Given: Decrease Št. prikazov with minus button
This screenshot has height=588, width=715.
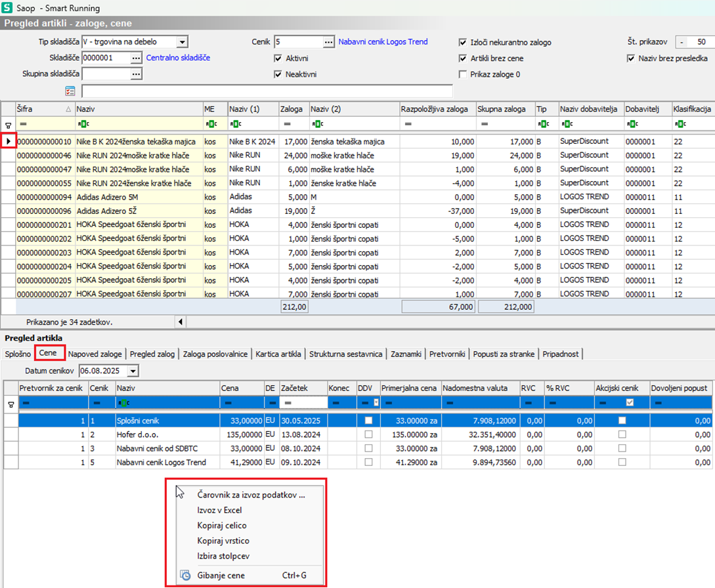Looking at the screenshot, I should (x=682, y=42).
